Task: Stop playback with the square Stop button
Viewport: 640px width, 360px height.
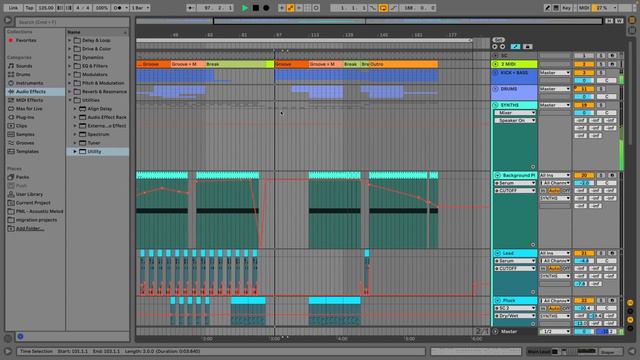Action: (256, 8)
